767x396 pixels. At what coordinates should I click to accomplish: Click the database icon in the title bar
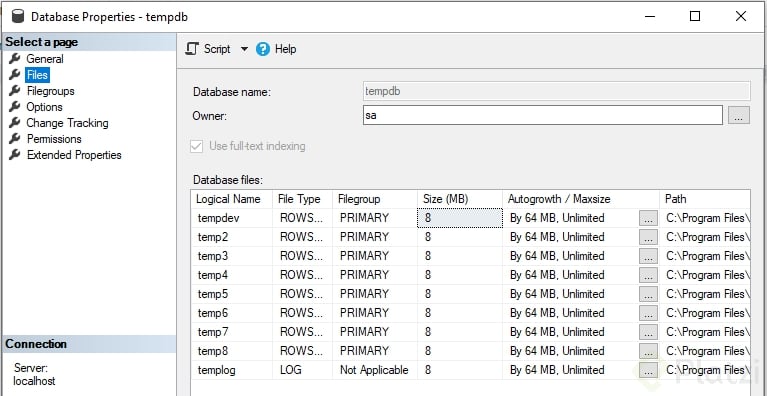[x=18, y=16]
